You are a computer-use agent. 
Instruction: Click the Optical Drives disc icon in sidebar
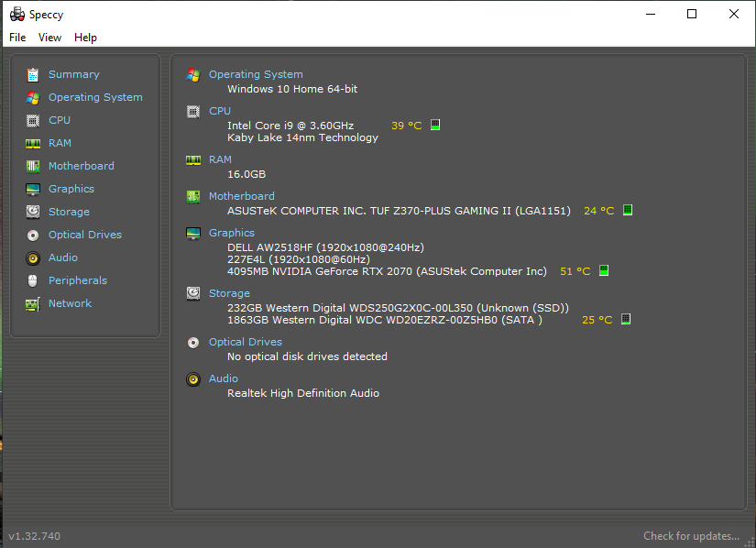coord(33,236)
